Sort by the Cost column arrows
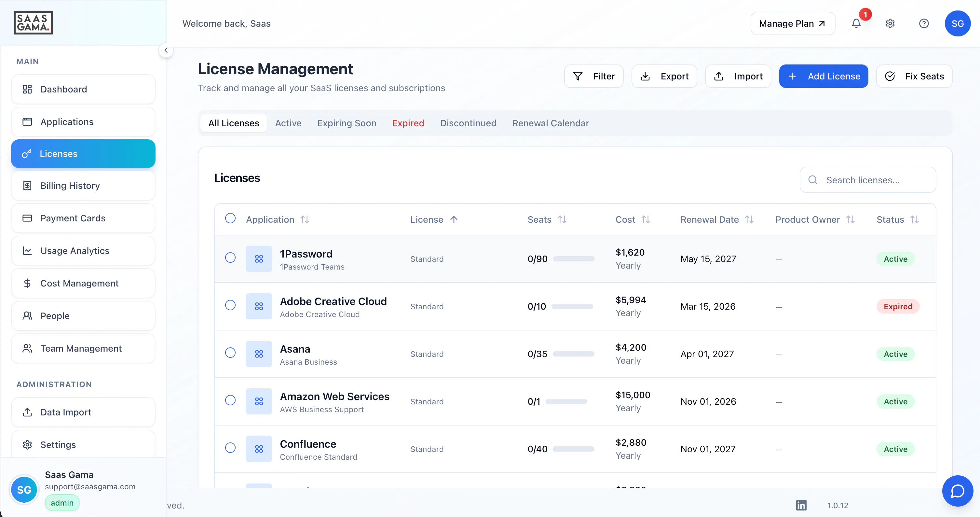Viewport: 980px width, 517px height. click(x=646, y=219)
